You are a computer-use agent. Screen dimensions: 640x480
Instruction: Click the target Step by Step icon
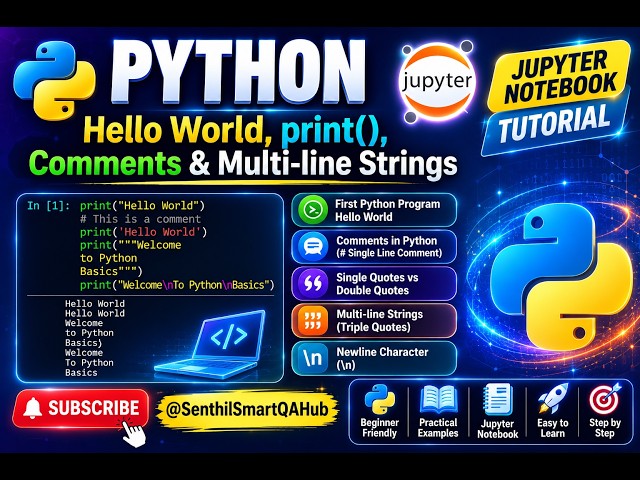[605, 398]
